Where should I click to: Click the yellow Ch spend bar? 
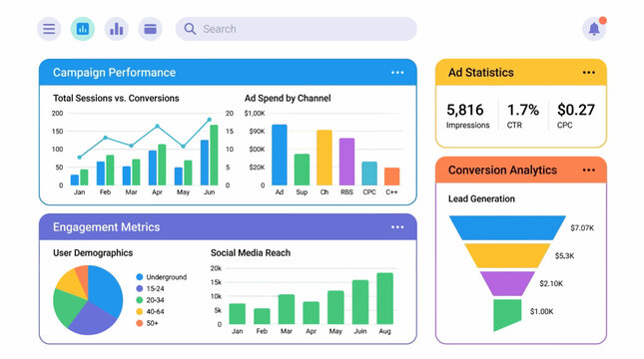click(324, 158)
